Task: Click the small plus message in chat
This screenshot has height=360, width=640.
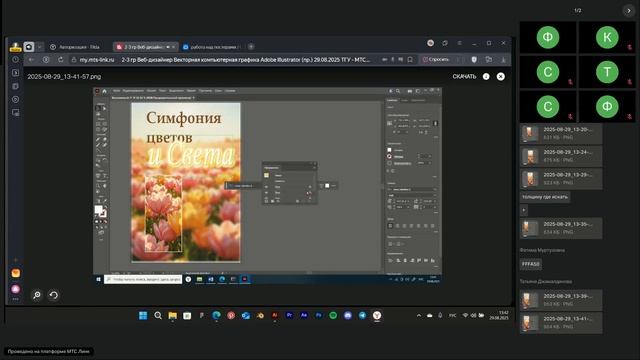Action: click(524, 210)
